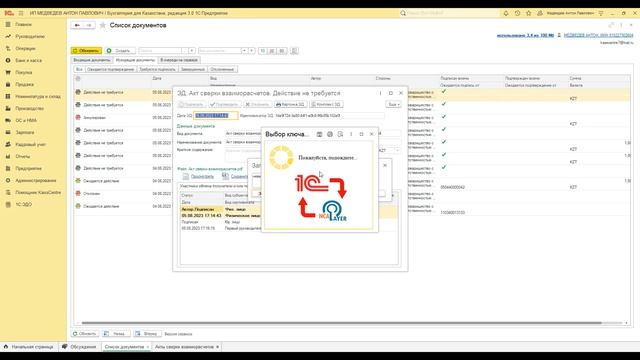Open the Операции sidebar section
Viewport: 640px width, 360px height.
[x=25, y=48]
